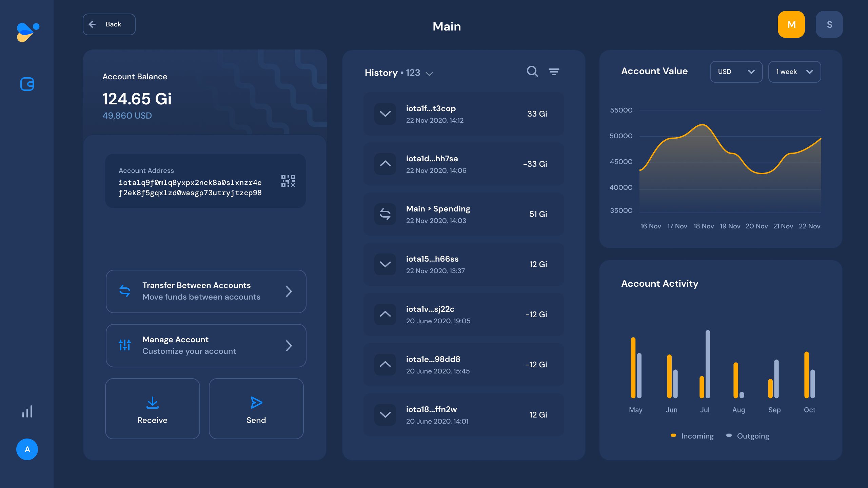Select the M user profile tab
The image size is (868, 488).
point(791,24)
